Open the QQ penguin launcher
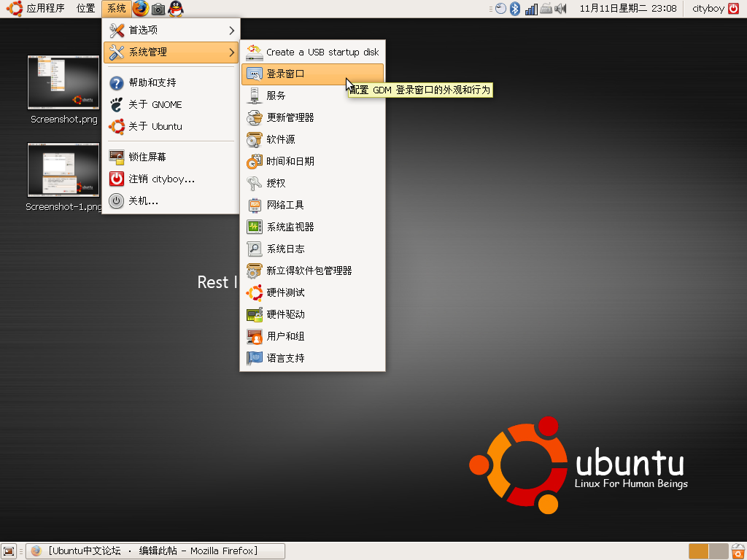This screenshot has height=560, width=747. pyautogui.click(x=176, y=9)
